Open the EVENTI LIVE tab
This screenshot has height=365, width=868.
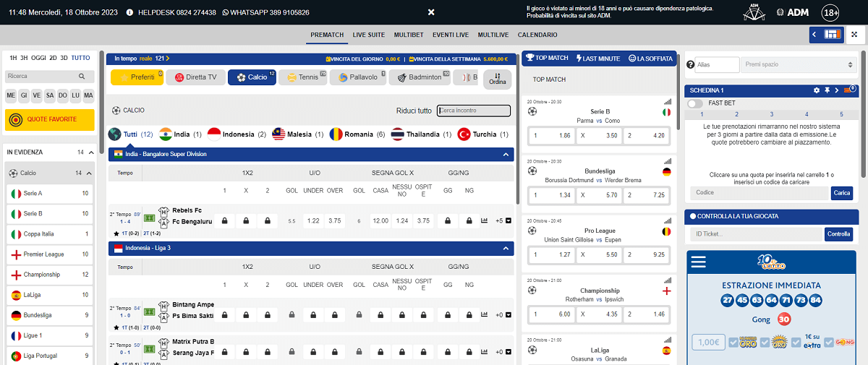click(451, 35)
